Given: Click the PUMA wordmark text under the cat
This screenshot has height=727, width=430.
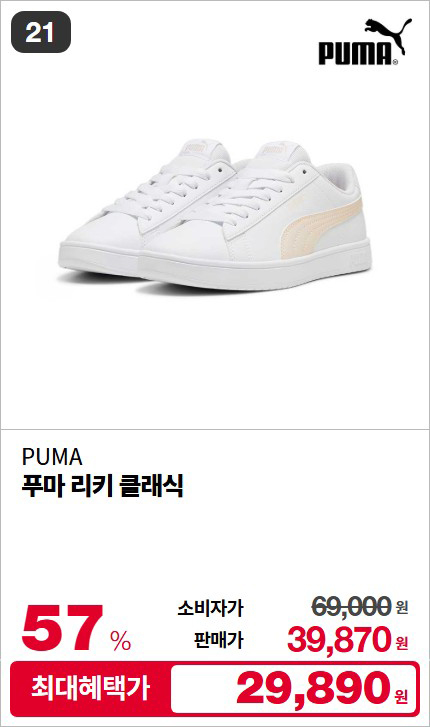Looking at the screenshot, I should pos(355,53).
